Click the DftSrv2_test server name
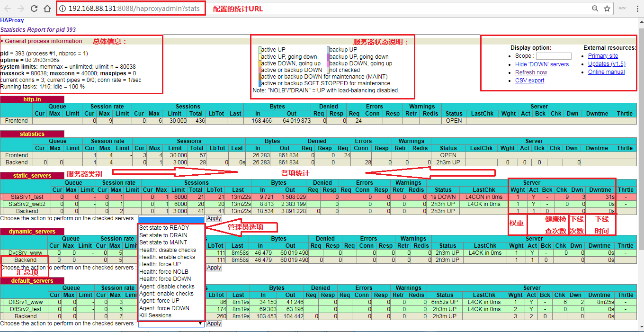The height and width of the screenshot is (332, 644). (26, 309)
